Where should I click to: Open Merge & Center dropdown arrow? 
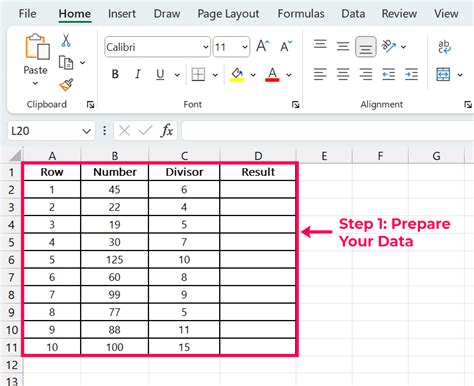(460, 75)
